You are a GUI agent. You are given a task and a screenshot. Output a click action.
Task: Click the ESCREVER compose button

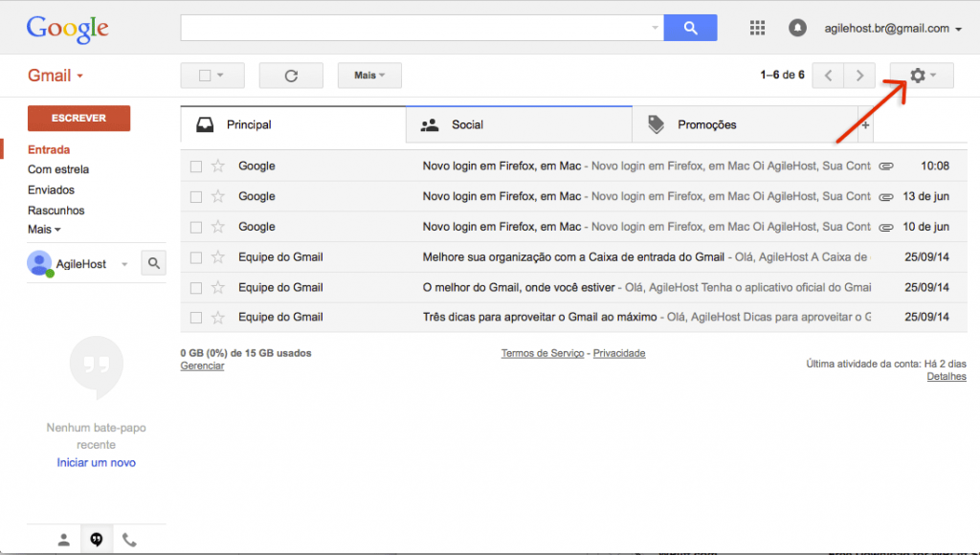click(x=78, y=118)
